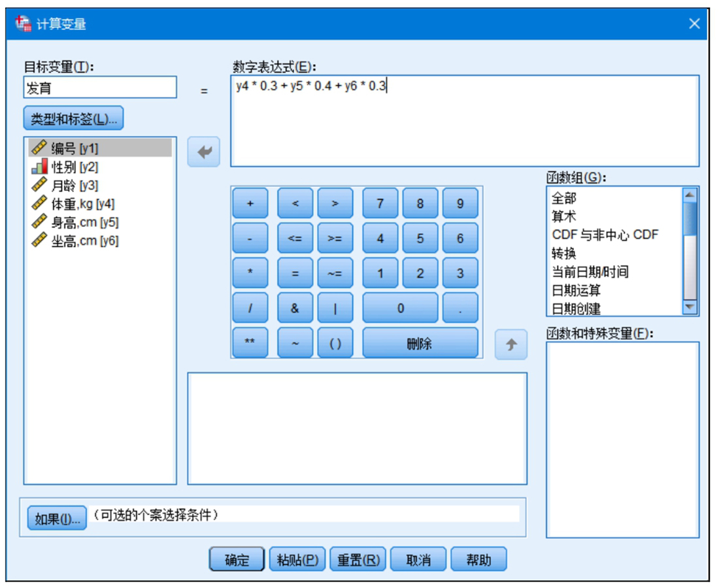The height and width of the screenshot is (588, 719).
Task: Click digit 8 on the keypad
Action: [420, 203]
